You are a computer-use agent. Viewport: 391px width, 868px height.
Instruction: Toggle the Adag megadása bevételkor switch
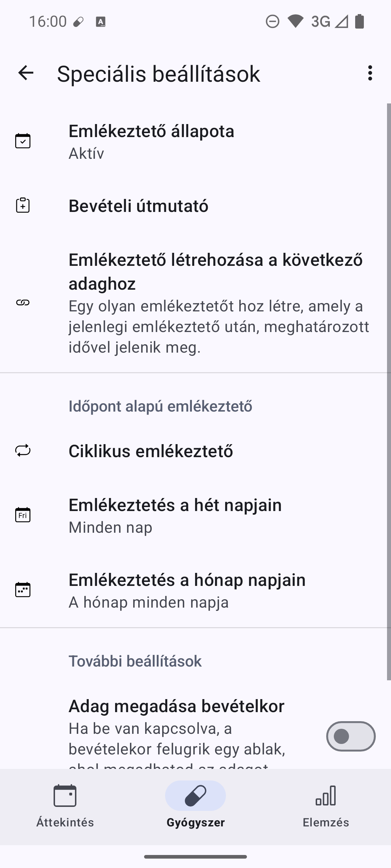point(350,736)
